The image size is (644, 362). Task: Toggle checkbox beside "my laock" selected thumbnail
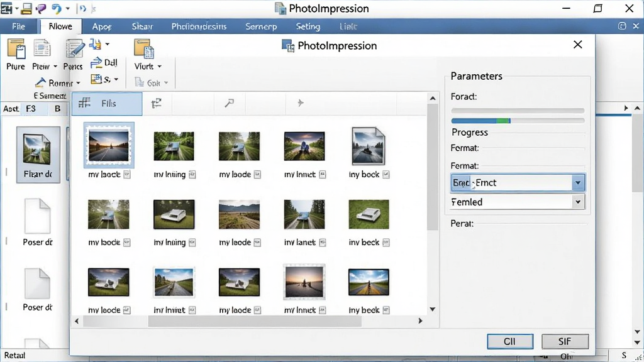point(127,175)
